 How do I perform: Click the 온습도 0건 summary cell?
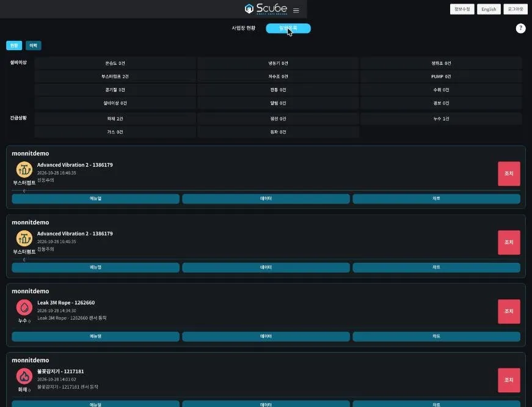tap(115, 63)
